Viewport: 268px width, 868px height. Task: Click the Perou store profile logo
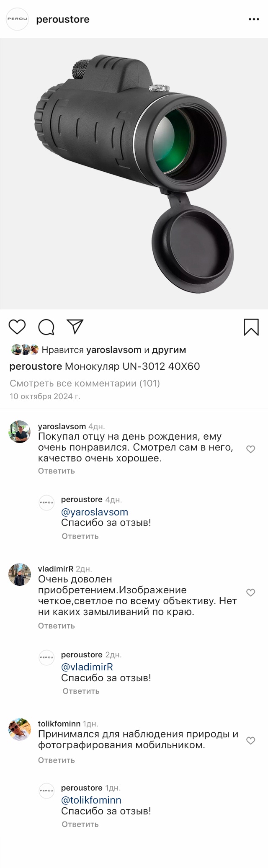(x=17, y=19)
